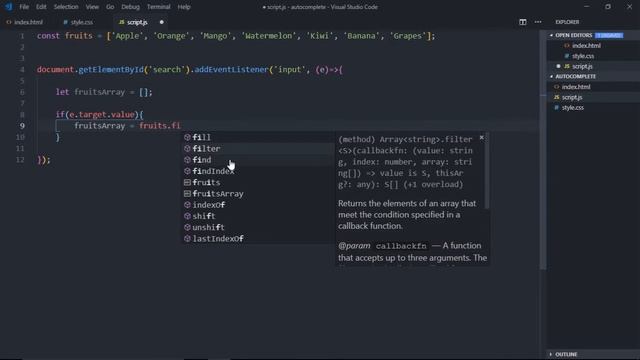Open script.js in AUTOCOMPLETE folder
640x360 pixels.
(x=572, y=97)
